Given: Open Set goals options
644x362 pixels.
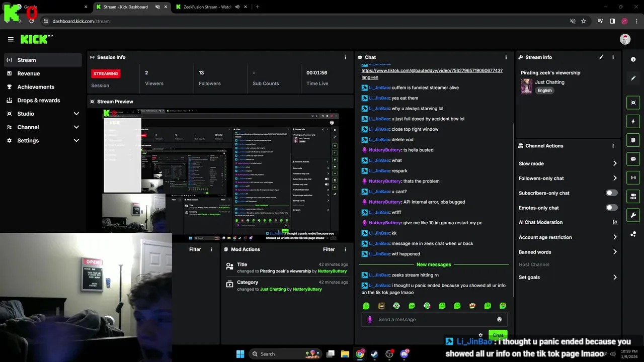Looking at the screenshot, I should (568, 277).
